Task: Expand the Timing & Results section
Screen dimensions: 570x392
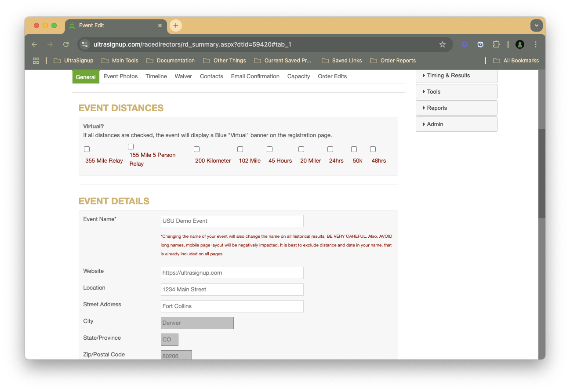Action: (456, 76)
